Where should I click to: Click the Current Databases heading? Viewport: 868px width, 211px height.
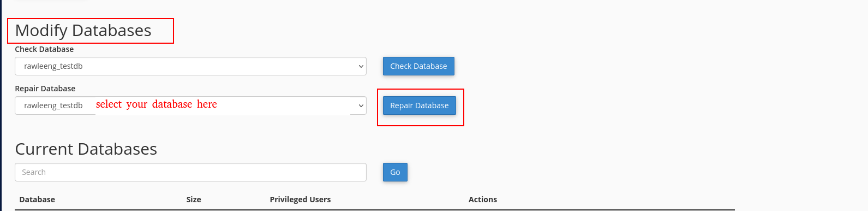pyautogui.click(x=86, y=149)
